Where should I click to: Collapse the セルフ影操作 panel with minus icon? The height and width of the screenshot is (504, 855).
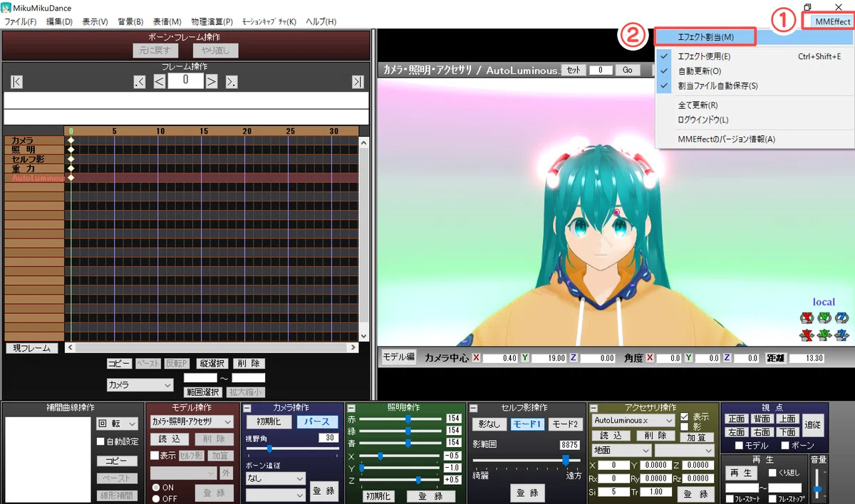click(473, 408)
